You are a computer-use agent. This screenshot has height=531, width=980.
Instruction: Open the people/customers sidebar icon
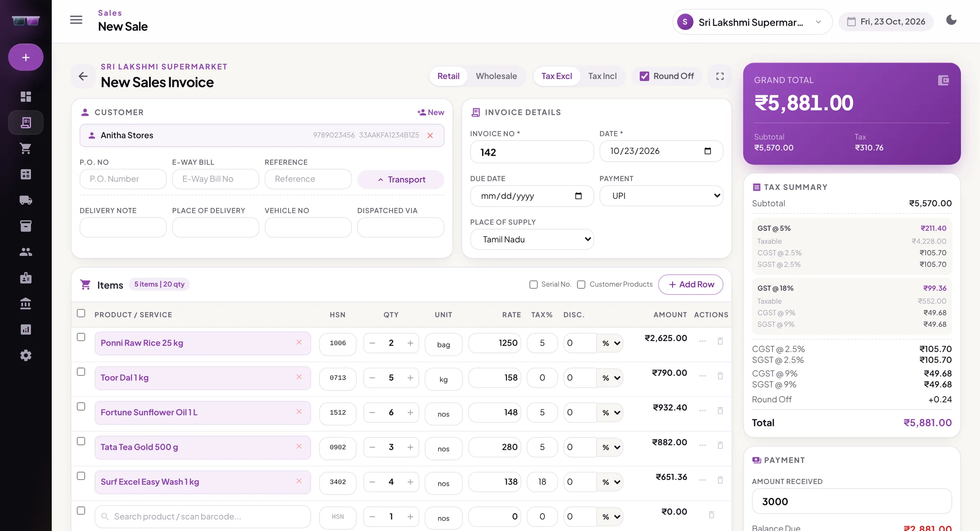tap(26, 252)
